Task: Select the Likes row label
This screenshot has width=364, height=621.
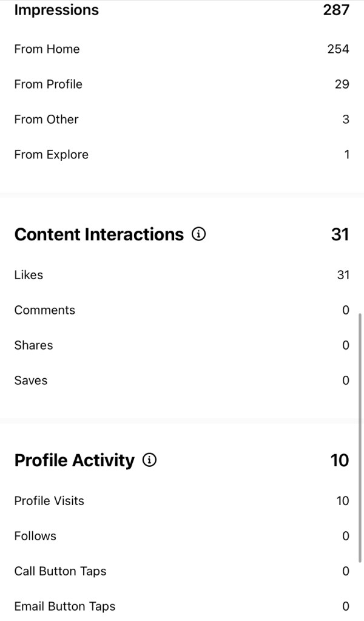Action: tap(29, 275)
